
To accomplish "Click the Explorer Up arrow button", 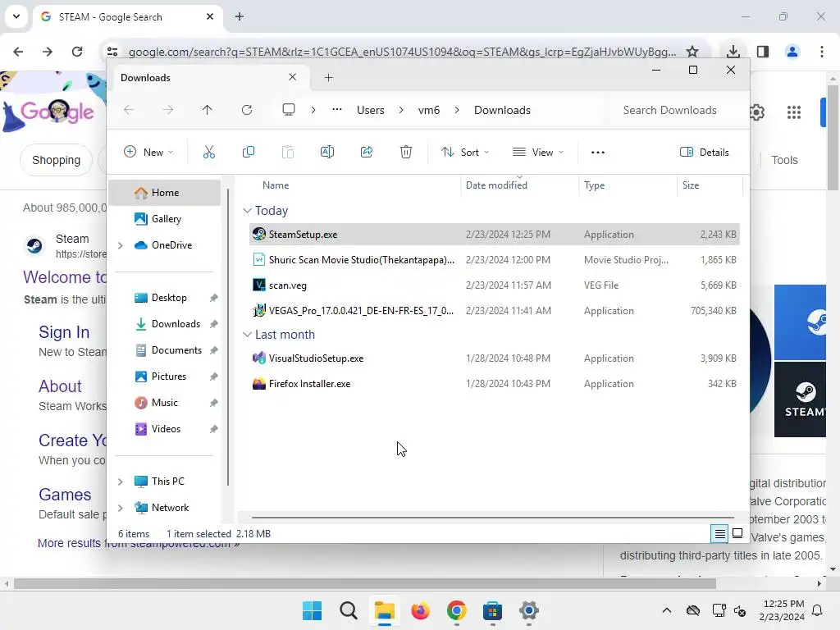I will click(208, 110).
